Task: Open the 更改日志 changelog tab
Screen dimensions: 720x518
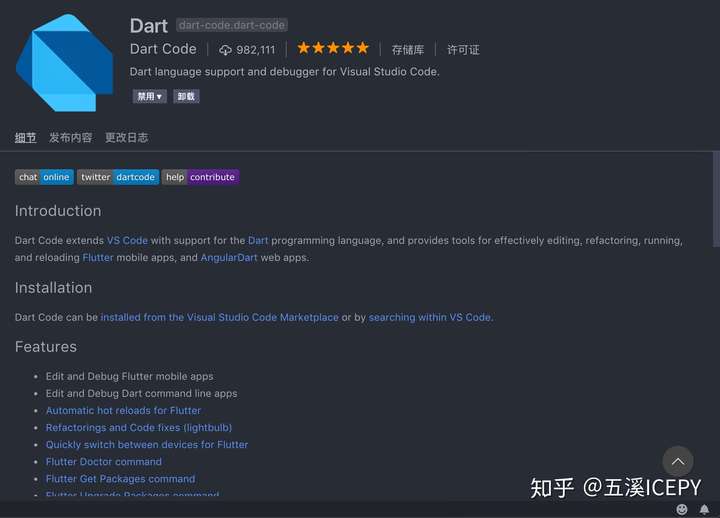Action: pyautogui.click(x=127, y=137)
